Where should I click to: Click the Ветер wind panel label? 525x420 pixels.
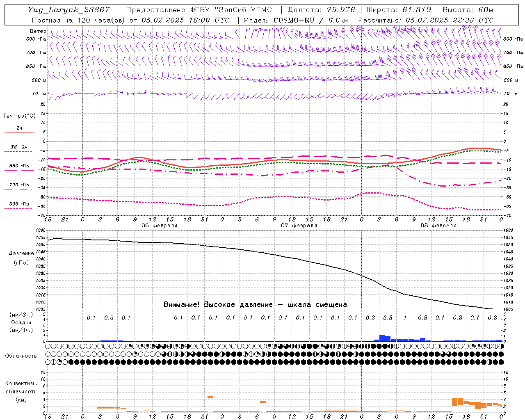click(38, 31)
